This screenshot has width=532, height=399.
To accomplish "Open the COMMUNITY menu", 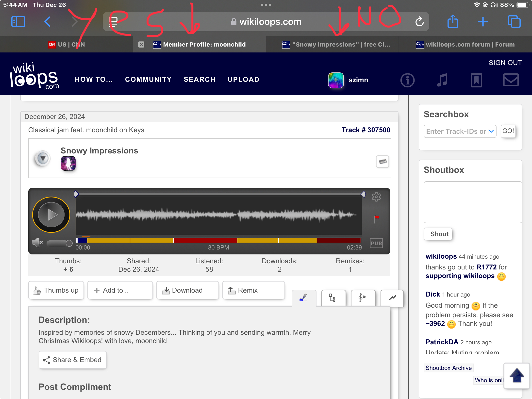I will pyautogui.click(x=148, y=79).
